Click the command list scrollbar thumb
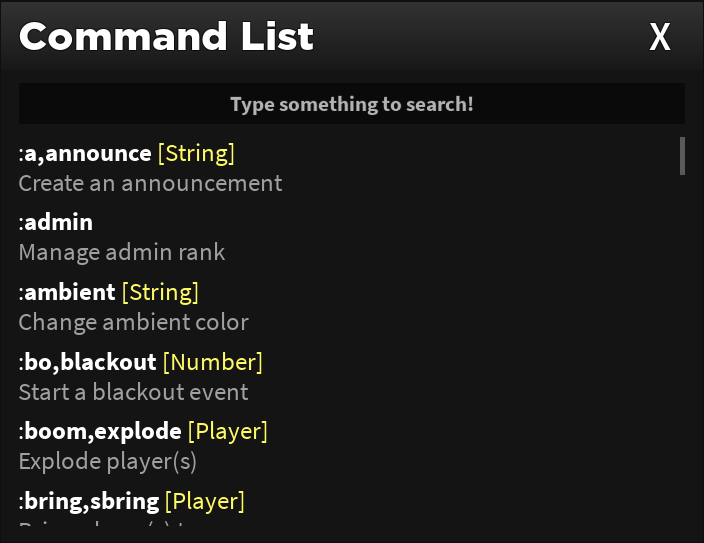704x543 pixels. (x=682, y=156)
